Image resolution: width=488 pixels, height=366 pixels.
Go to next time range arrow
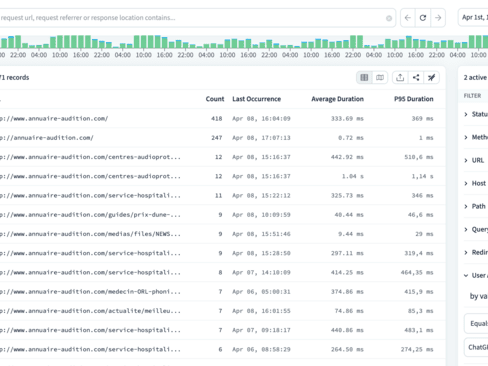pyautogui.click(x=438, y=18)
